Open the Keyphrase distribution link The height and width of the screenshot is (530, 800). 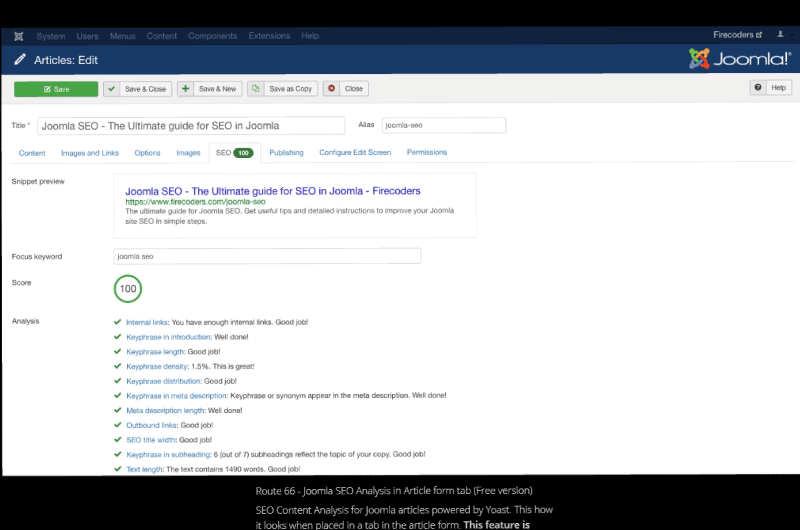pyautogui.click(x=163, y=381)
